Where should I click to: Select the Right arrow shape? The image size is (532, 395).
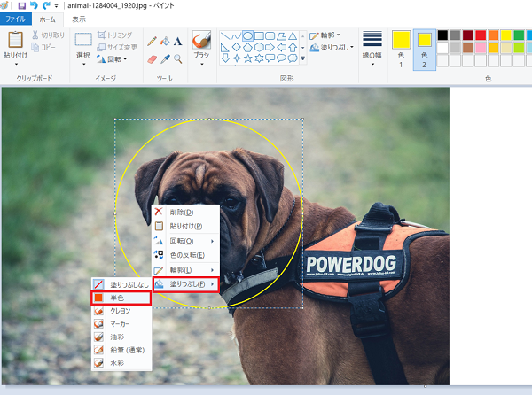[270, 47]
